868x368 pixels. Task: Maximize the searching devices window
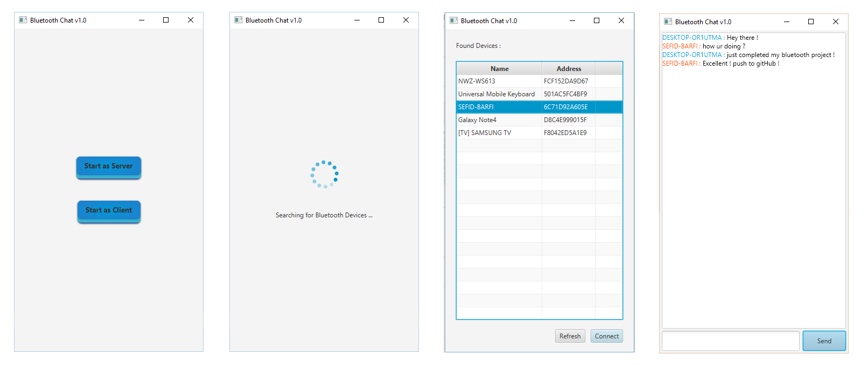(x=381, y=20)
